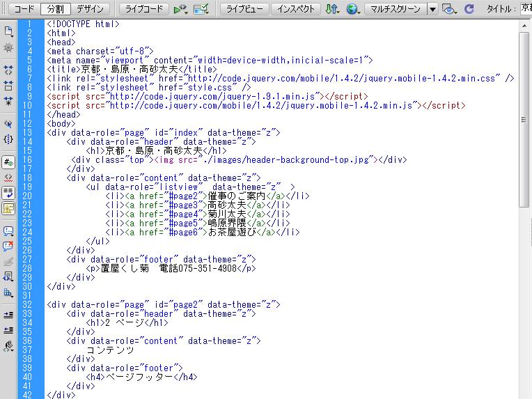Click the #page3 高砂太夫 list item code
Viewport: 532px width, 399px height.
[x=198, y=205]
